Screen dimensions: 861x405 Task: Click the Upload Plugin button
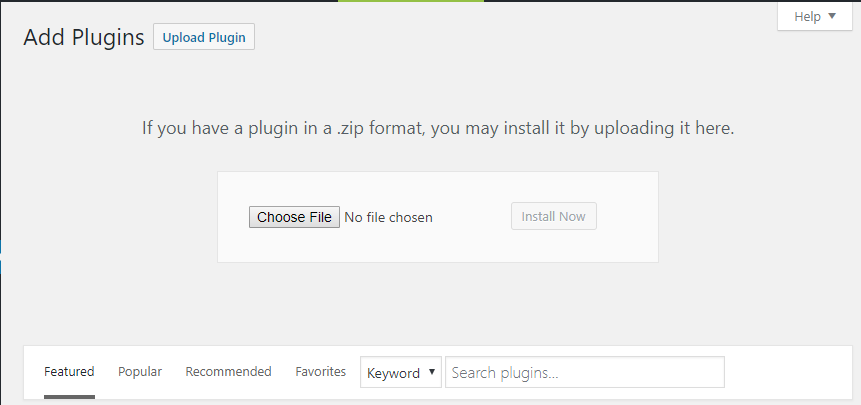pos(204,37)
